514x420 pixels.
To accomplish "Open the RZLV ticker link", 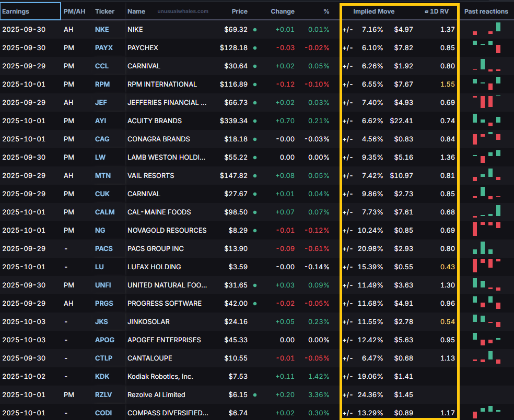I will tap(103, 395).
